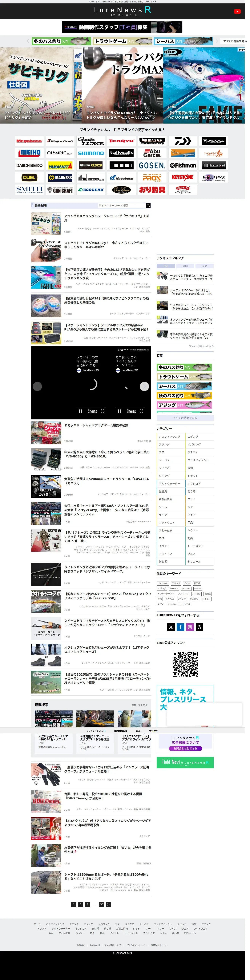Image resolution: width=250 pixels, height=980 pixels.
Task: Open the SMITH brand logo
Action: point(29,189)
